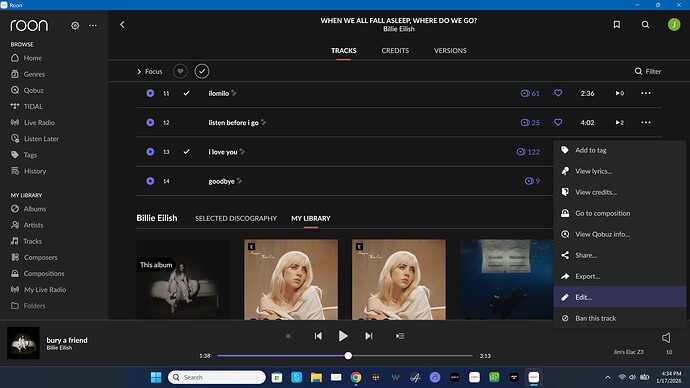Skip to the previous track
690x388 pixels.
(x=318, y=336)
